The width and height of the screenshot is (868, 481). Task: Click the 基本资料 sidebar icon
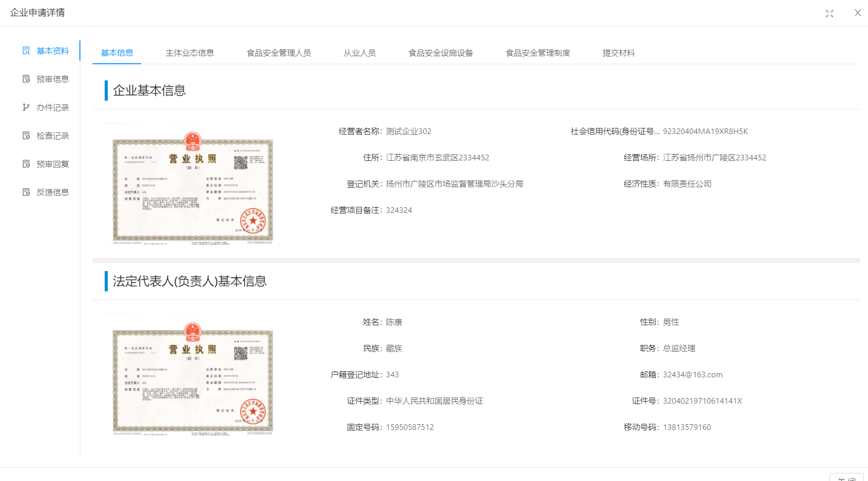pyautogui.click(x=26, y=51)
